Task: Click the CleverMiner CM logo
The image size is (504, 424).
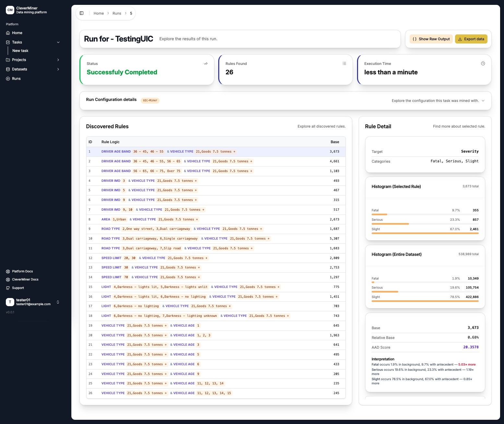Action: [10, 10]
